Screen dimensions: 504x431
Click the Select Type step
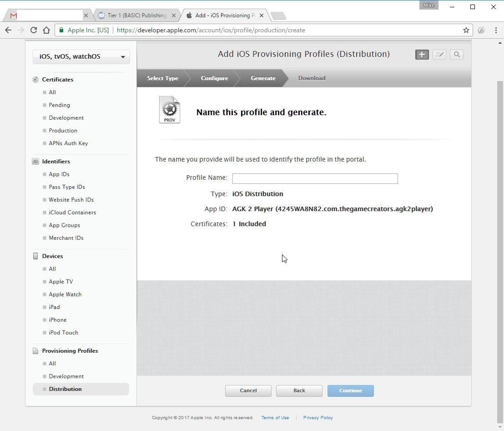point(163,78)
